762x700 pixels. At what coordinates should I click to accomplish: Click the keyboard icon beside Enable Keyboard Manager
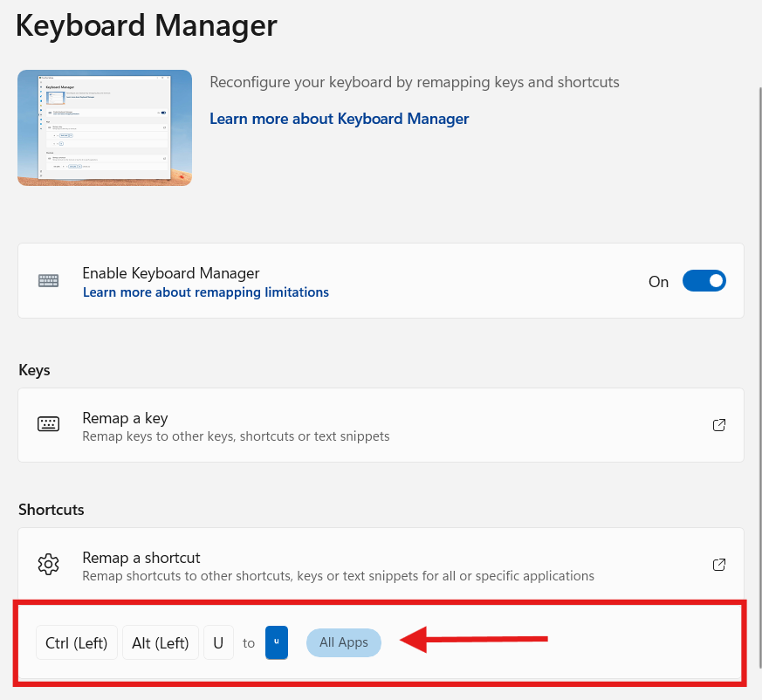pos(49,281)
